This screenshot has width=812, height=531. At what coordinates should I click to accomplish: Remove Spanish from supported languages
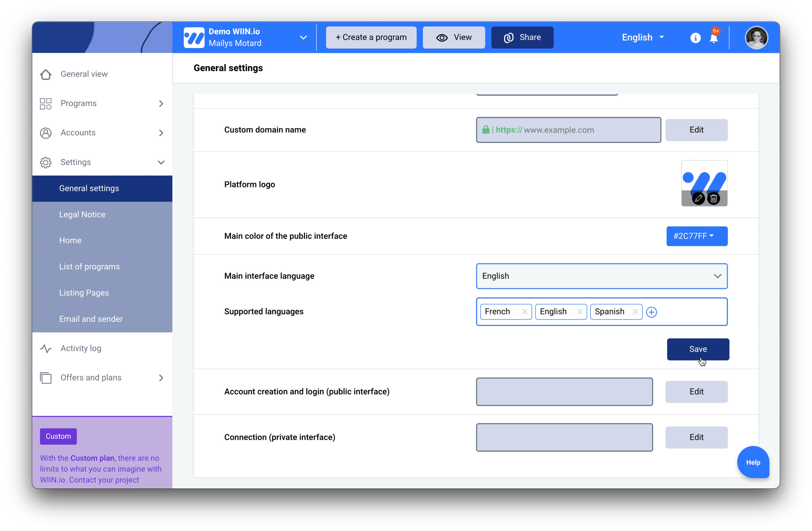click(x=635, y=312)
